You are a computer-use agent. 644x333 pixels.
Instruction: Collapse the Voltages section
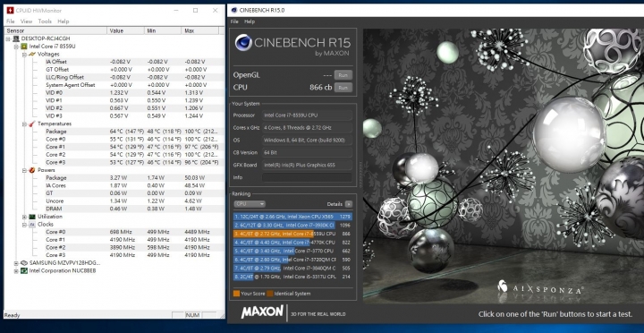[x=24, y=54]
